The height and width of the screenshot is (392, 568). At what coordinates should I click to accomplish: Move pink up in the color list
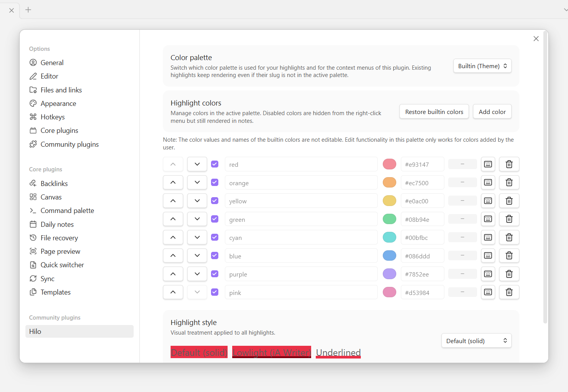click(x=173, y=292)
